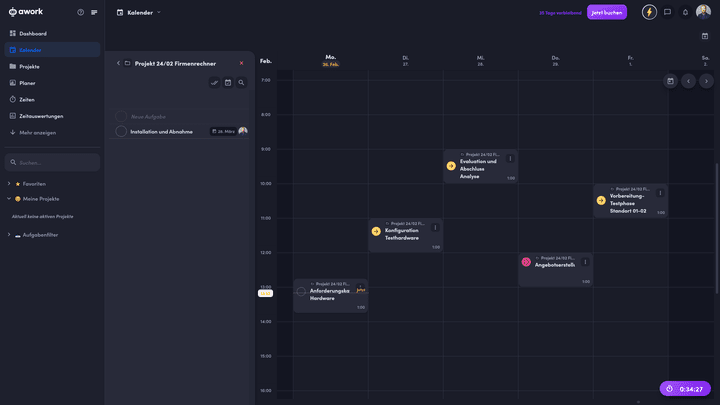Select Di. 27. column header
This screenshot has width=720, height=405.
[405, 61]
